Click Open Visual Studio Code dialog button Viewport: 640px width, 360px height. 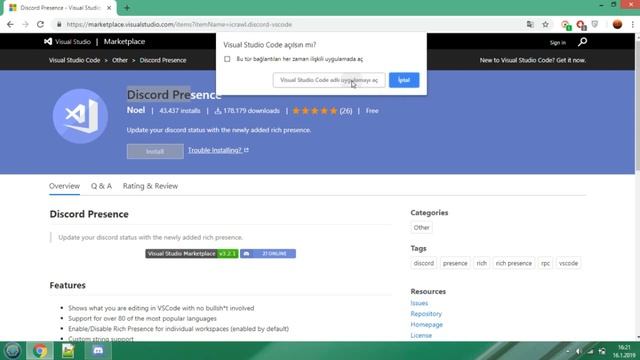tap(329, 80)
